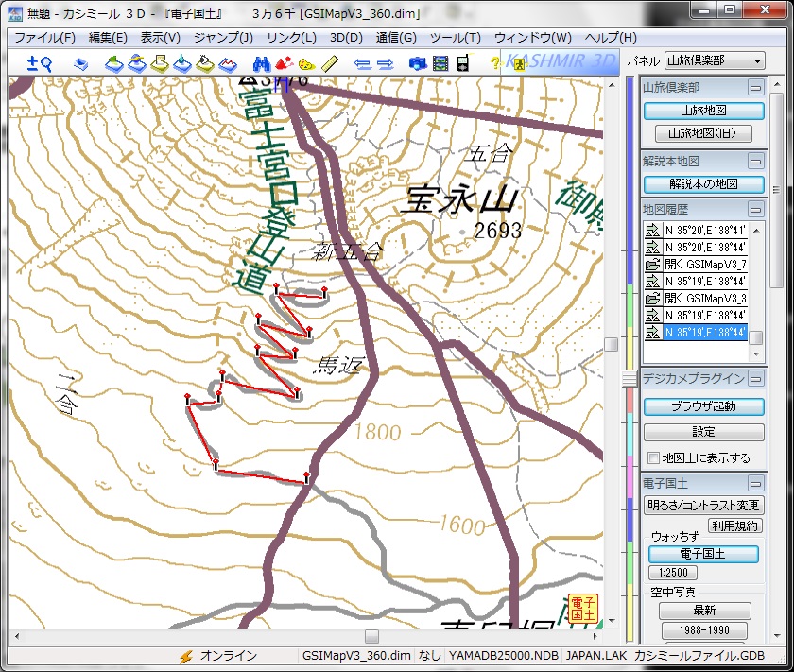Screen dimensions: 794x672
Task: Click the blue camera icon
Action: 418,64
